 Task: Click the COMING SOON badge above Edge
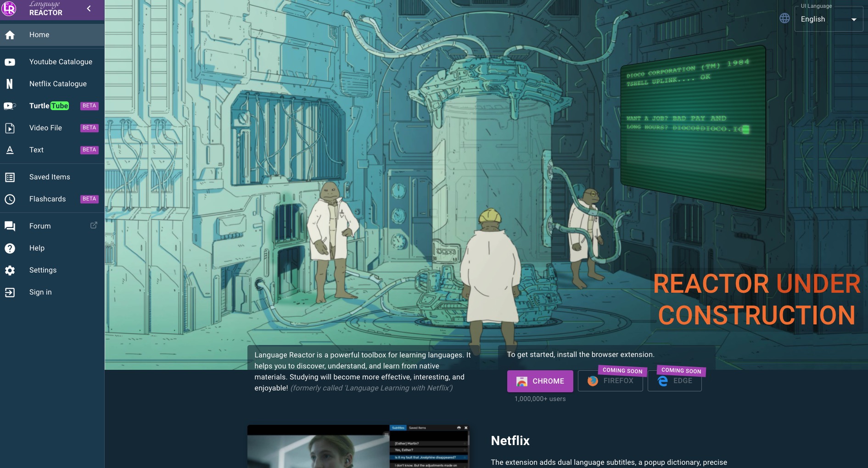[681, 371]
